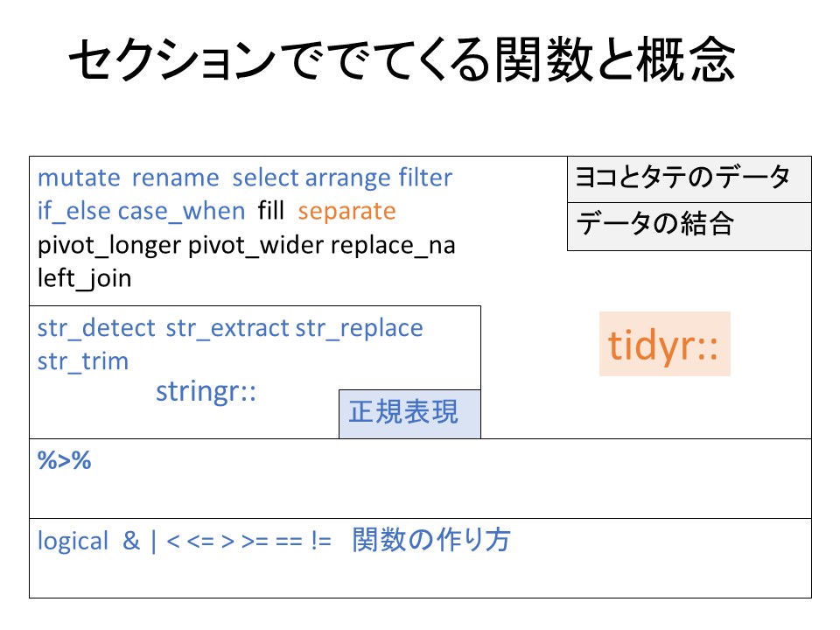Click the arrange function name
Image resolution: width=840 pixels, height=630 pixels.
[347, 178]
